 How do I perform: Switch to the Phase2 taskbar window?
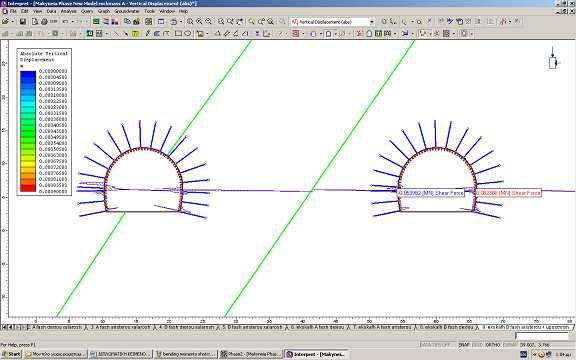point(250,354)
